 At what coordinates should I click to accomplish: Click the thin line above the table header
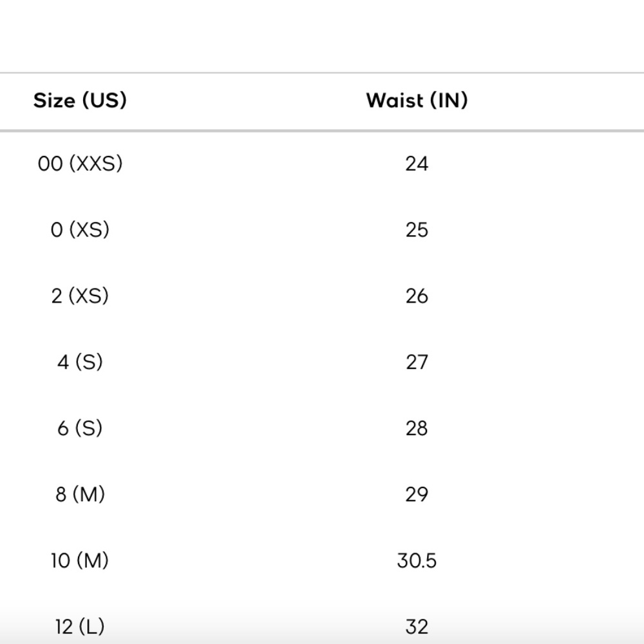(322, 73)
